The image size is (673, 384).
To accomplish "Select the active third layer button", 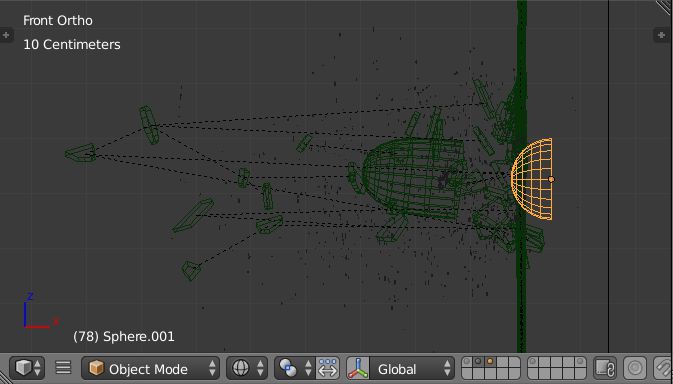I will pyautogui.click(x=490, y=362).
